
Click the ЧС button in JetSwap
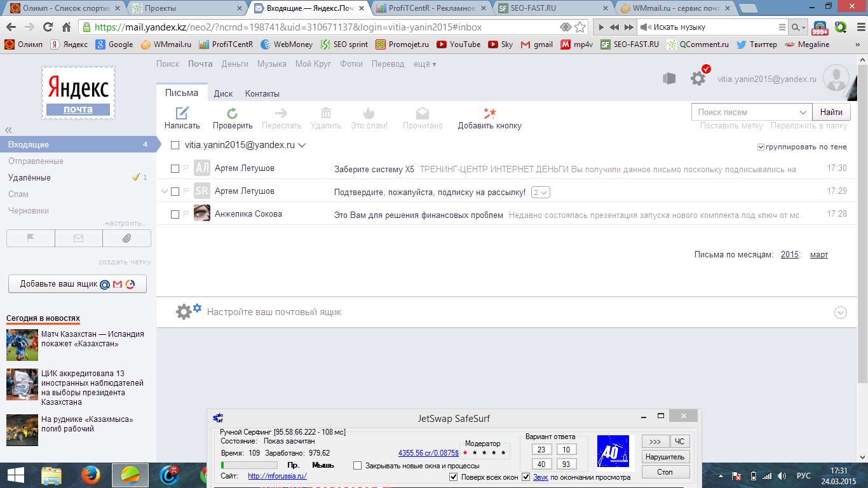pyautogui.click(x=680, y=442)
